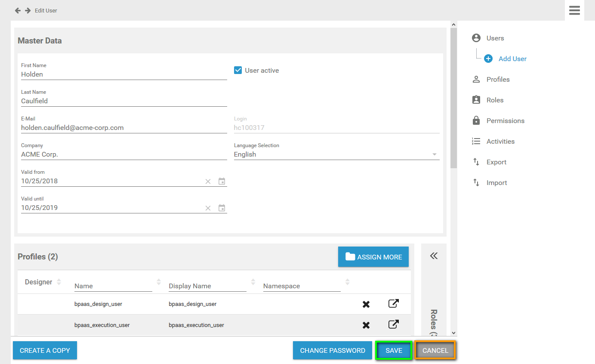
Task: Open calendar picker for Valid until
Action: coord(222,208)
